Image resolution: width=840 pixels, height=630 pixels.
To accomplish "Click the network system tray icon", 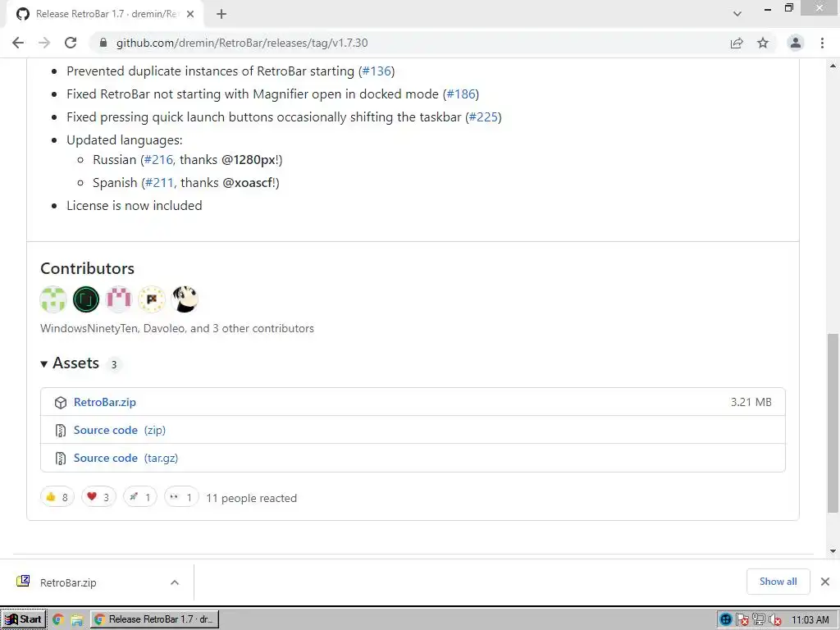I will click(x=758, y=620).
